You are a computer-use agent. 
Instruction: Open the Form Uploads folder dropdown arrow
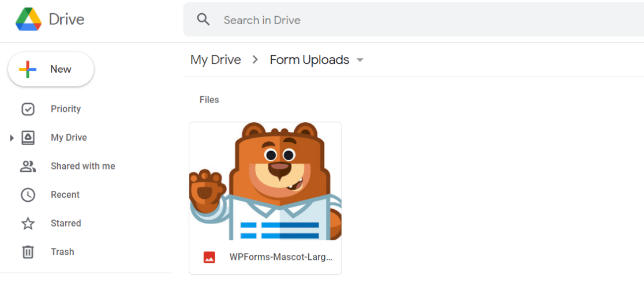click(x=360, y=61)
